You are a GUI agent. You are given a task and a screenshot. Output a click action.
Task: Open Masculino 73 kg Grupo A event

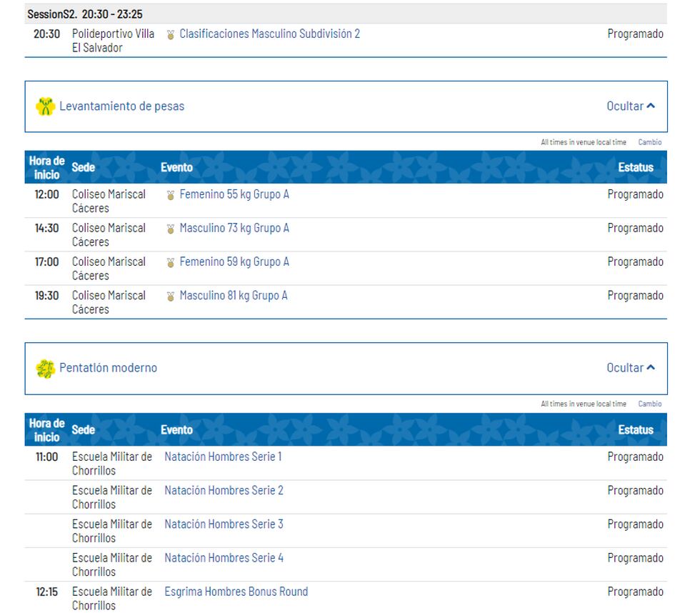tap(234, 229)
